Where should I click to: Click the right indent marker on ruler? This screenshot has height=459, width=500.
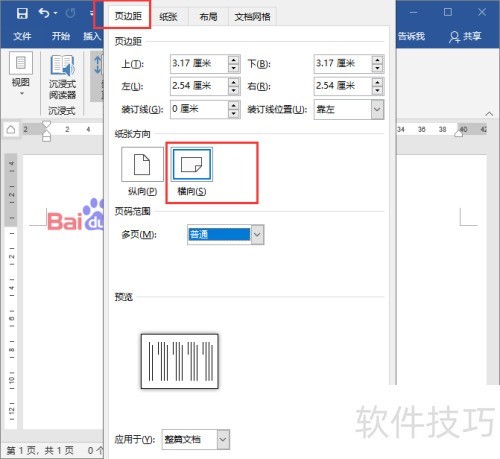[x=459, y=133]
